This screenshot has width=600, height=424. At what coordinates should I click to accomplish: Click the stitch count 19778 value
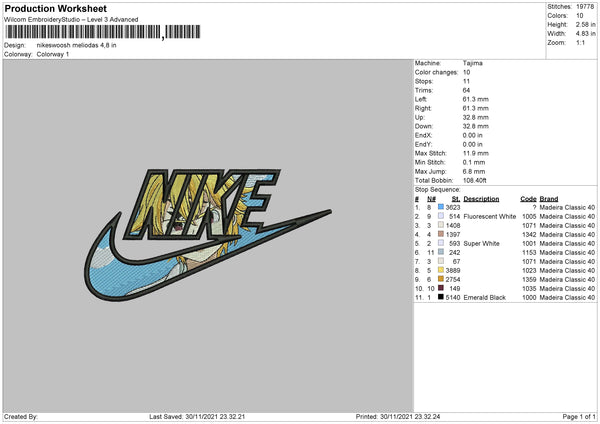point(585,7)
